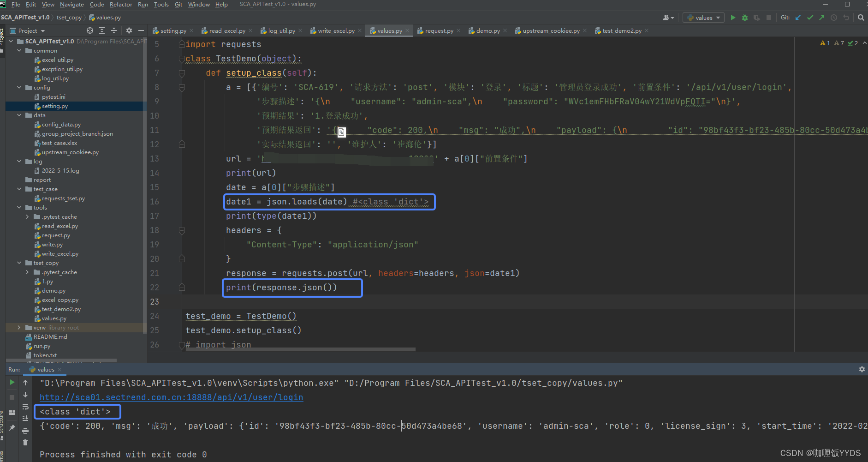Open test_case.xlsx in the data folder
The height and width of the screenshot is (462, 868).
[59, 143]
